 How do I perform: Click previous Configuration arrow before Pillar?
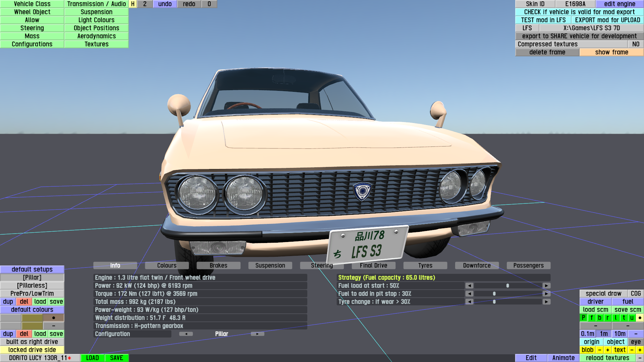[x=186, y=334]
